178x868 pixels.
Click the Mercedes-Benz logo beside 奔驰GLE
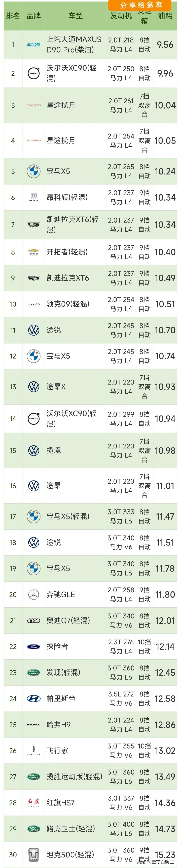coord(33,594)
